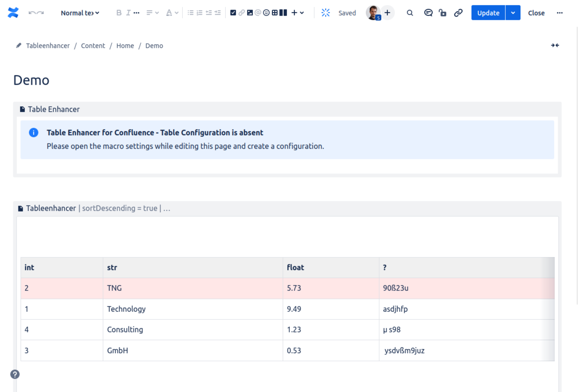
Task: Insert an image from toolbar
Action: point(250,13)
